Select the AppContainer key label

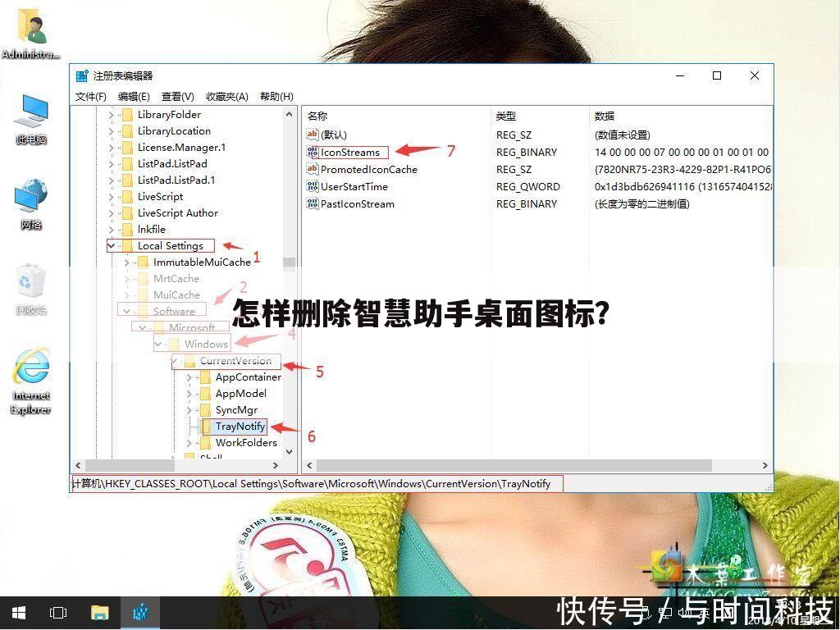[248, 377]
